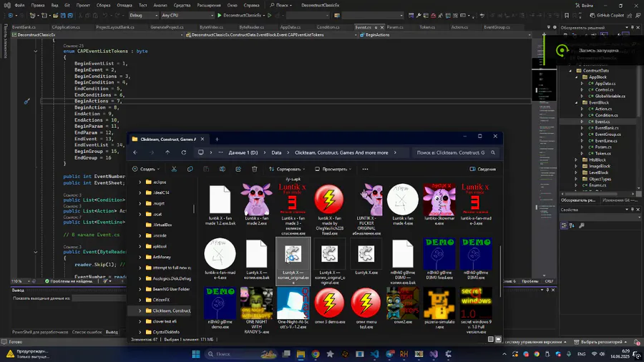The width and height of the screenshot is (644, 362).
Task: Select pizzeria-simulator.exe file
Action: click(x=439, y=308)
